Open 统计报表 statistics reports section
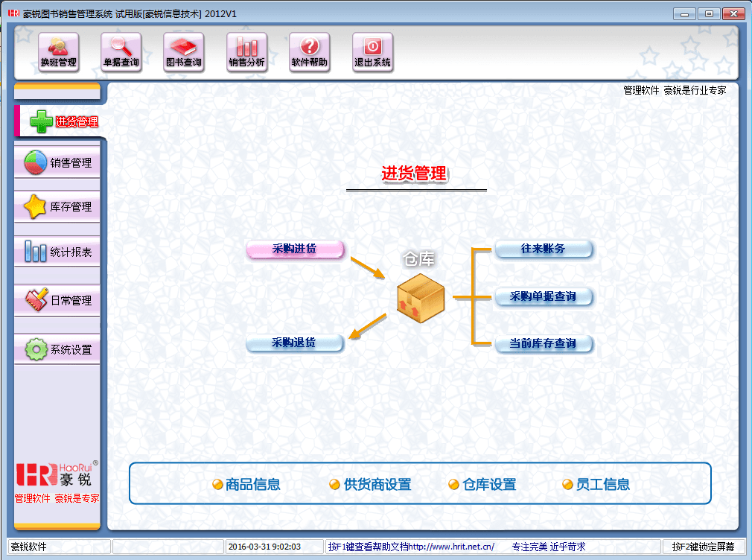Screen dimensions: 752x560 click(57, 252)
